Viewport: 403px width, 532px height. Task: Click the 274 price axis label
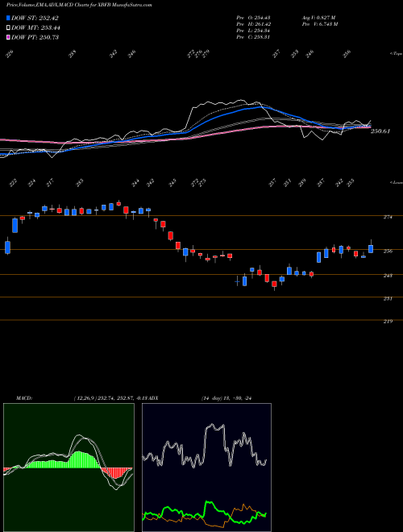tap(388, 217)
